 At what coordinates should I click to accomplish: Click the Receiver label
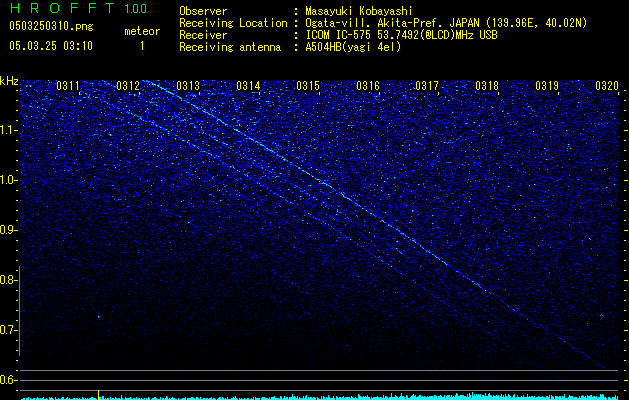[203, 35]
